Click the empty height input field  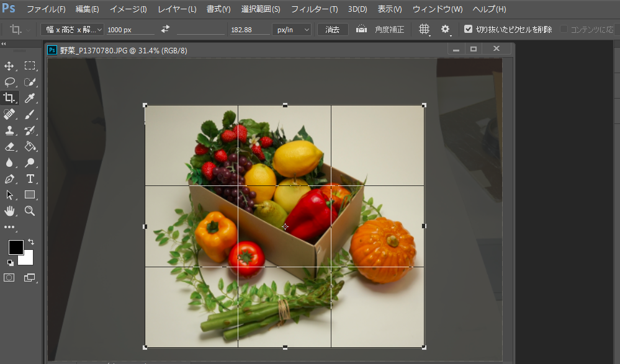coord(200,29)
